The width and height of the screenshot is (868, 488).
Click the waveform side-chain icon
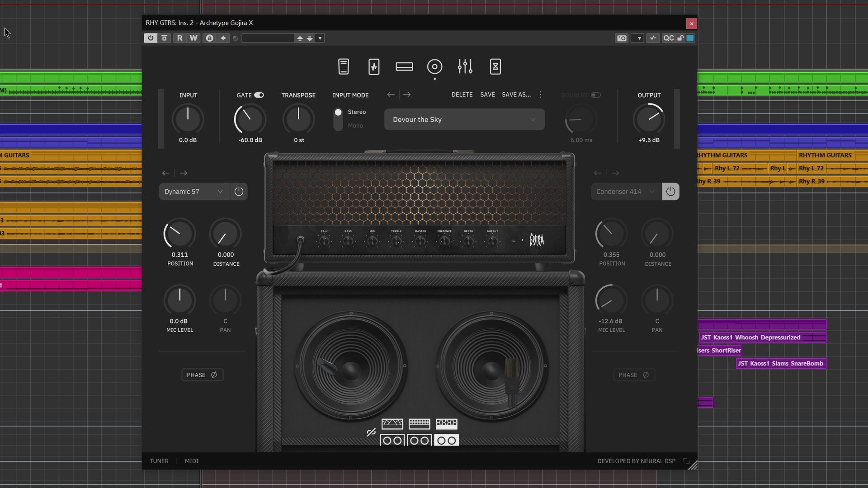coord(653,38)
